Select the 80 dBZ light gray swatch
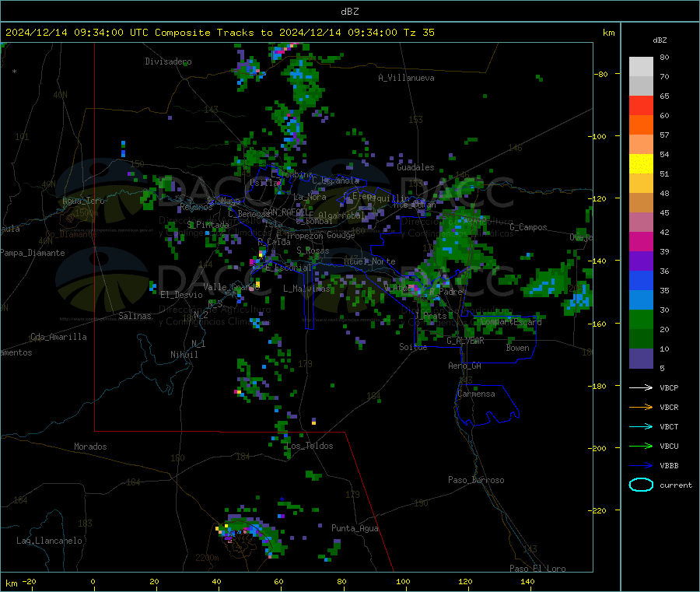The width and height of the screenshot is (700, 592). click(641, 67)
